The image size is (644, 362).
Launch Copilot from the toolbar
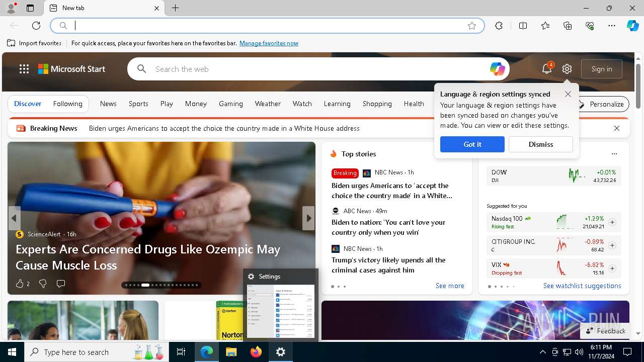click(632, 26)
